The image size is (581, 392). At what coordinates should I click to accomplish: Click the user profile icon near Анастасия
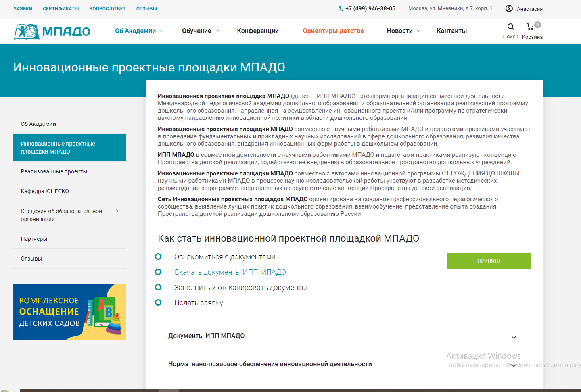pos(509,8)
